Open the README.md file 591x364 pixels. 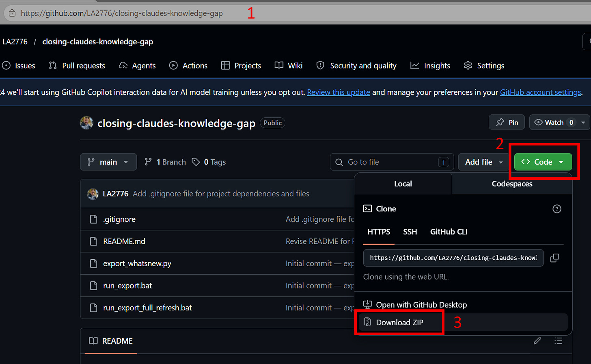pos(124,241)
